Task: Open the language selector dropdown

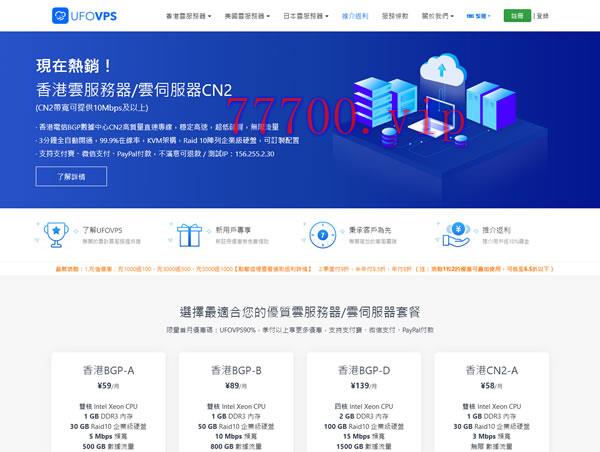Action: click(478, 16)
